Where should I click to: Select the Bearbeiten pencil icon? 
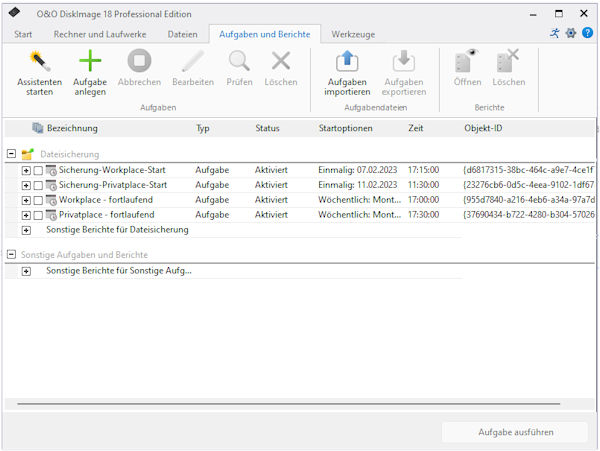[193, 61]
